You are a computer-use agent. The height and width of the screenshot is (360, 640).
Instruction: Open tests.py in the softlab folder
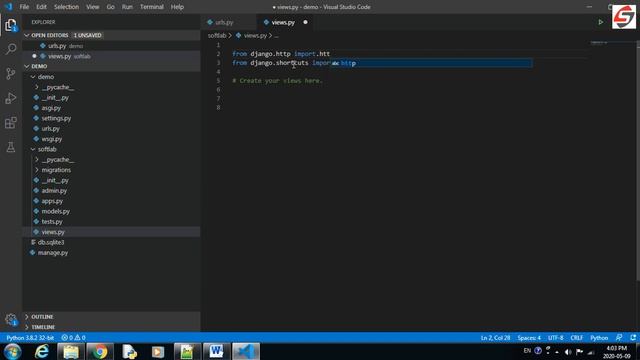pyautogui.click(x=111, y=222)
